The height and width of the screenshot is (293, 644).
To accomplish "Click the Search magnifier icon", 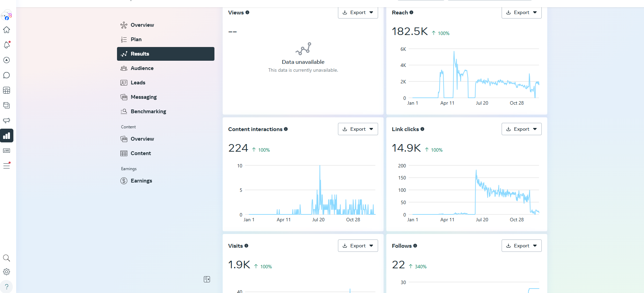I will click(x=7, y=258).
